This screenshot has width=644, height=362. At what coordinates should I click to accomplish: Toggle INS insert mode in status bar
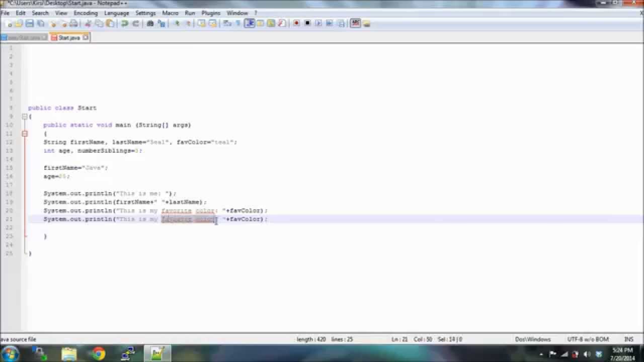[x=628, y=339]
